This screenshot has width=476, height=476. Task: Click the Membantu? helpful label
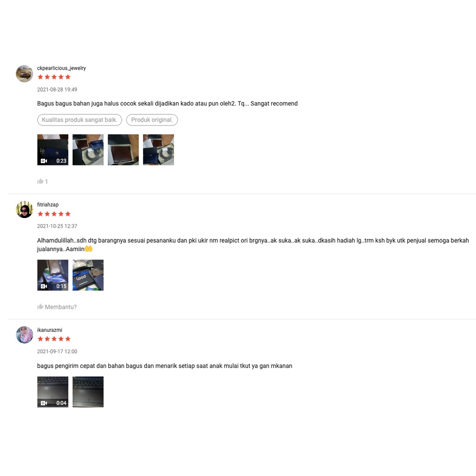pos(61,307)
